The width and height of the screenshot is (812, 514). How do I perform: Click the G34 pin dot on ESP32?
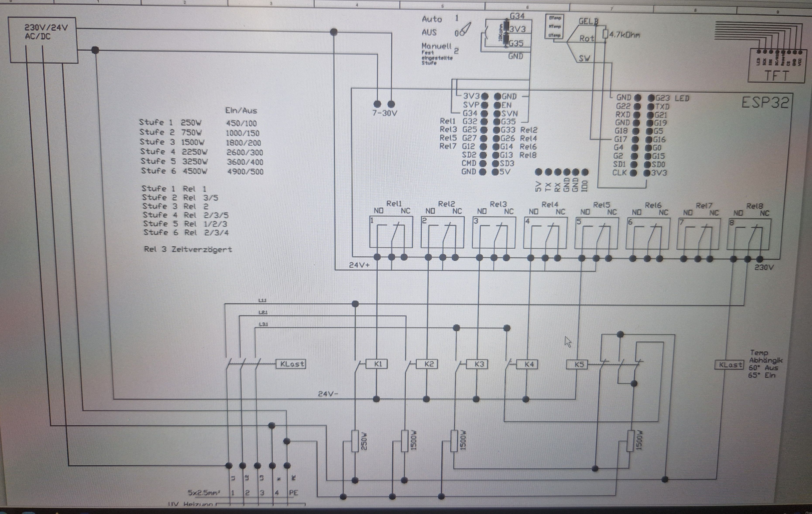coord(484,114)
